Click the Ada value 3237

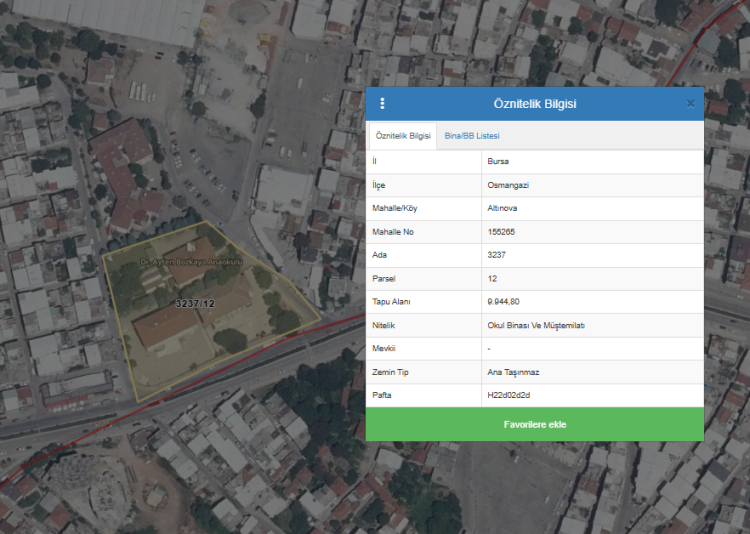496,255
